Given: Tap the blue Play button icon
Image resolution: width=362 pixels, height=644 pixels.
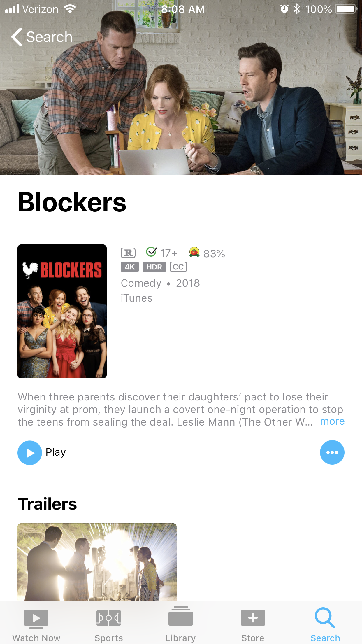Looking at the screenshot, I should click(30, 452).
